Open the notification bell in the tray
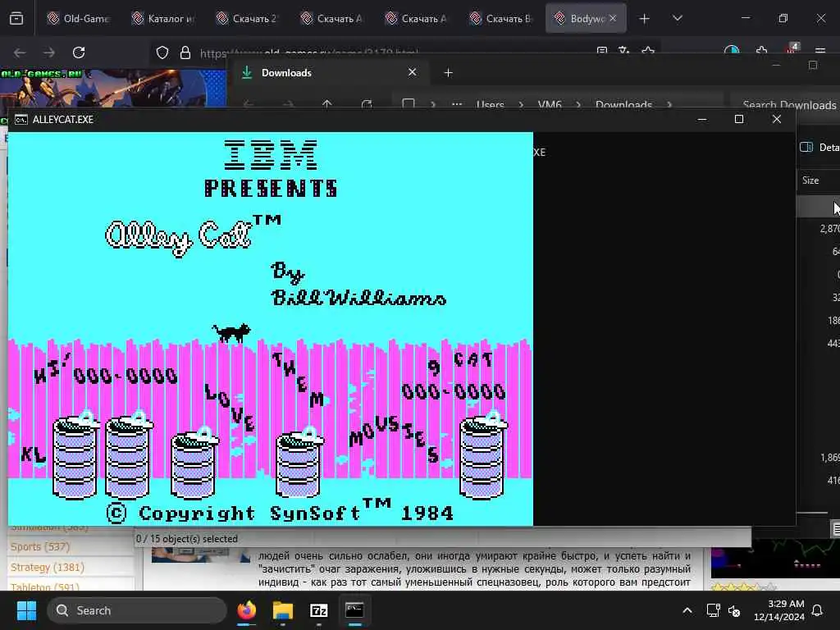840x630 pixels. pos(818,610)
